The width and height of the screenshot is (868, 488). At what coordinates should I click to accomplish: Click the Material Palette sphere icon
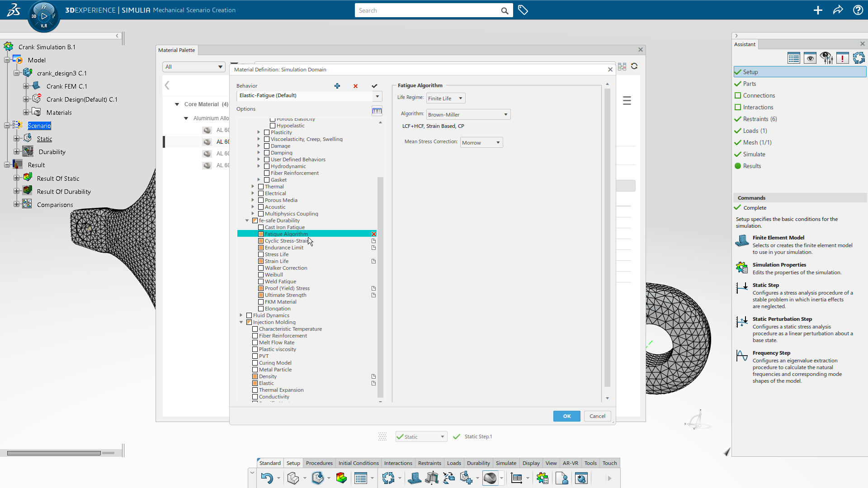pos(490,478)
